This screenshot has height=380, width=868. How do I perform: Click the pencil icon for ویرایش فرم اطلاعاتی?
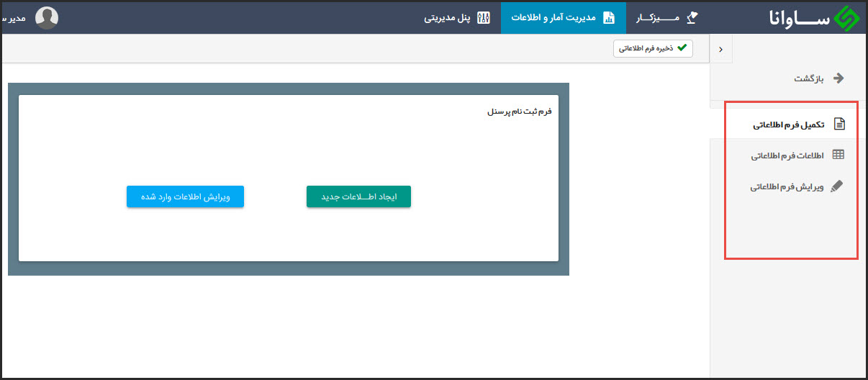pos(836,186)
